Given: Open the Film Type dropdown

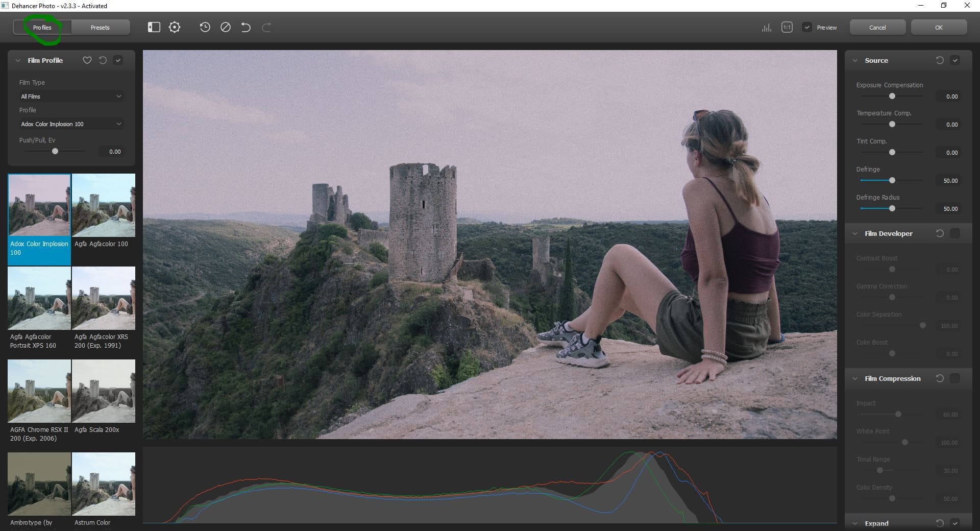Looking at the screenshot, I should [71, 96].
